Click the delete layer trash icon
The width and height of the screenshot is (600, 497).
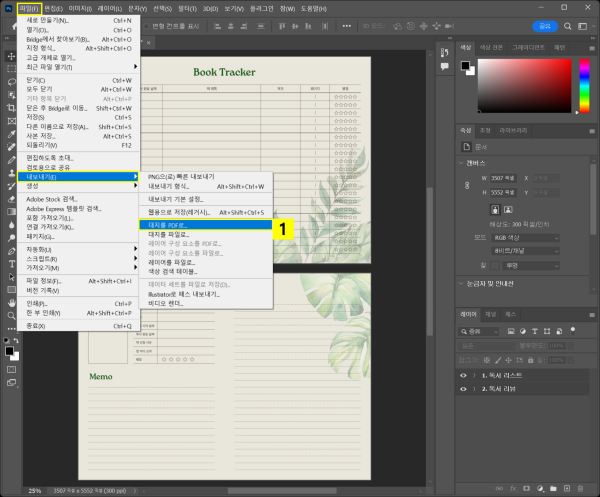pyautogui.click(x=580, y=489)
